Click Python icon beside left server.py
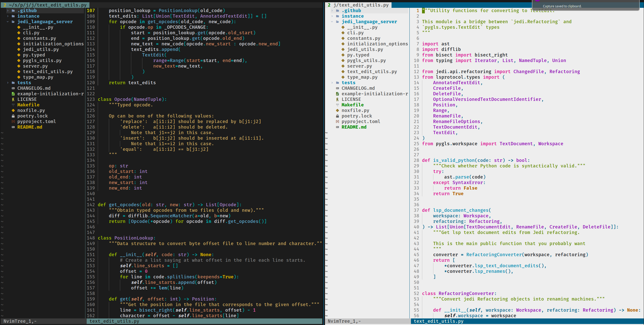 (x=19, y=66)
